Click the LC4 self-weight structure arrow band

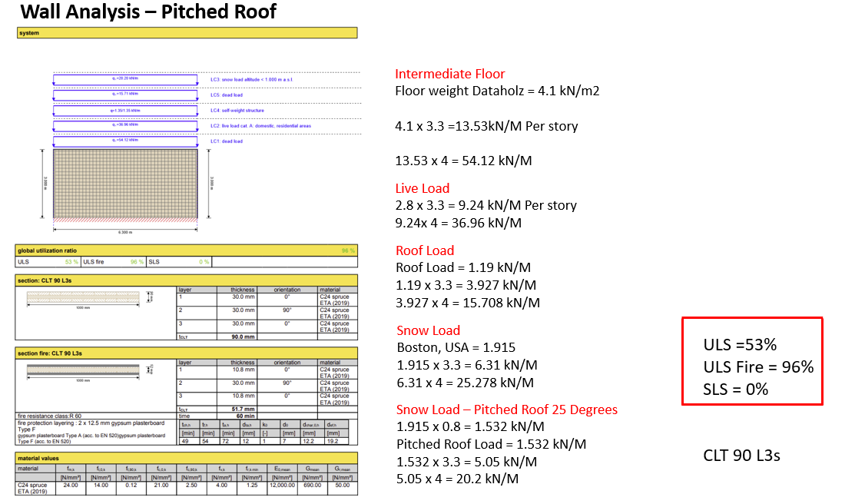125,110
